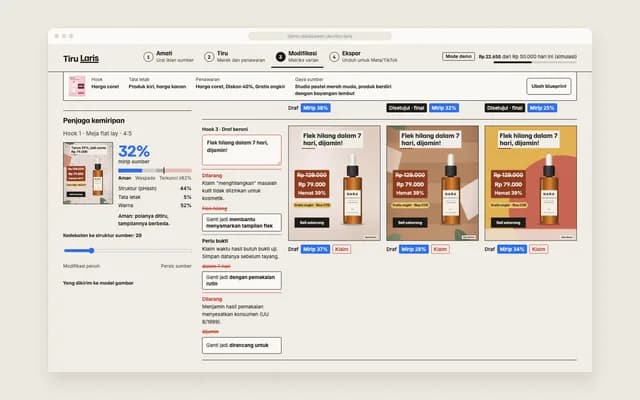Click the Mirip 25% badge
Screen dimensions: 640x400
pyautogui.click(x=542, y=108)
